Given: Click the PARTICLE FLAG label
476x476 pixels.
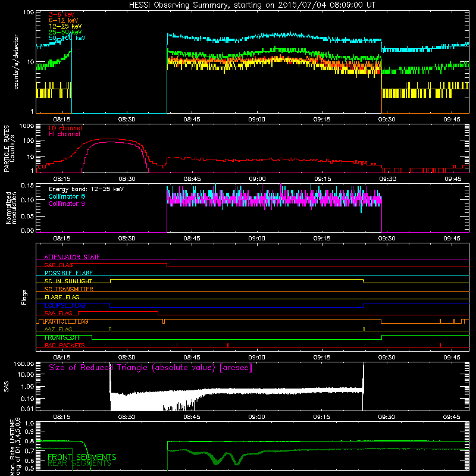Looking at the screenshot, I should point(67,321).
